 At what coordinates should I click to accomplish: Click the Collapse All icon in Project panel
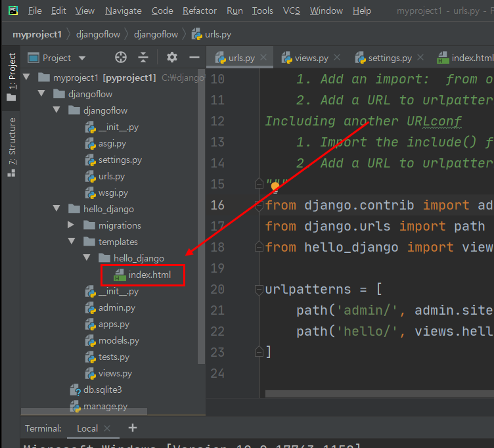point(143,58)
